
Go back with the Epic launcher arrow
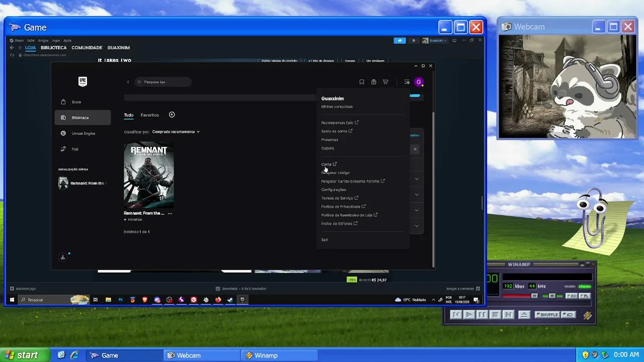tap(128, 82)
